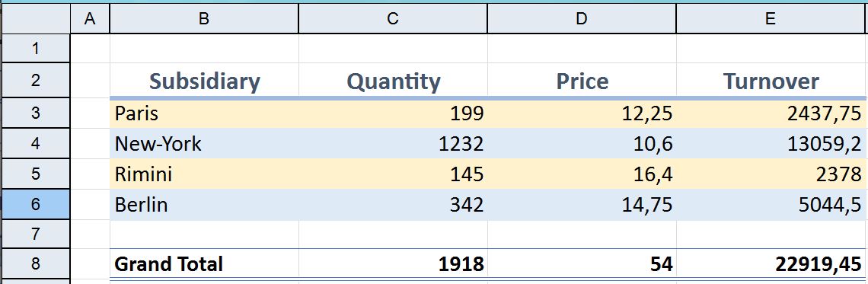Click grand total turnover 22919,45

point(771,263)
